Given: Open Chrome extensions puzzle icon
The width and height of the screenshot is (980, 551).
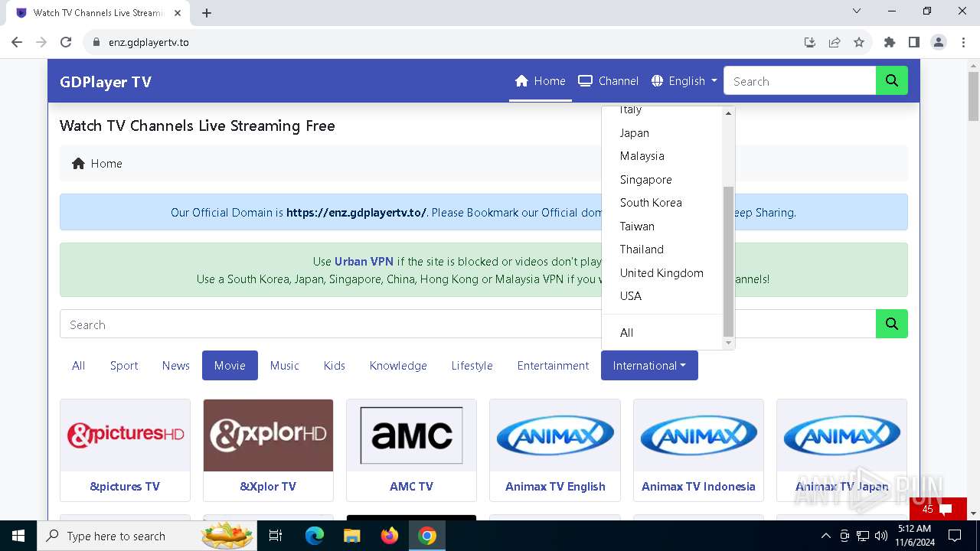Looking at the screenshot, I should (x=890, y=42).
